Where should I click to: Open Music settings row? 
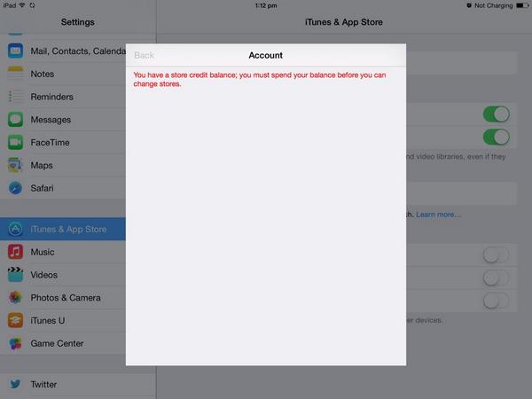click(63, 252)
